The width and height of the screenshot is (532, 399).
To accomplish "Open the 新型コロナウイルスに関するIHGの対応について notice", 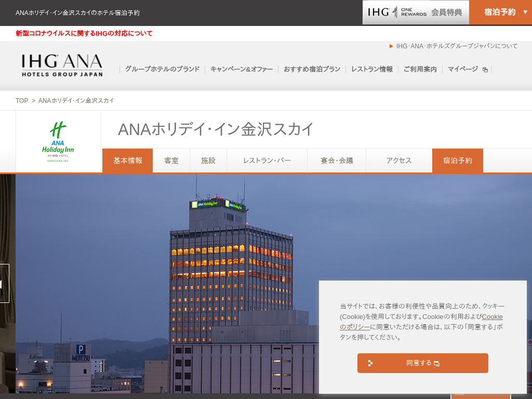I will [84, 33].
